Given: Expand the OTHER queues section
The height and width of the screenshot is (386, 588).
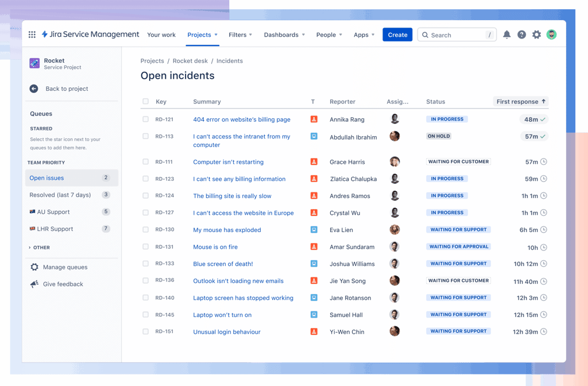Looking at the screenshot, I should point(40,248).
